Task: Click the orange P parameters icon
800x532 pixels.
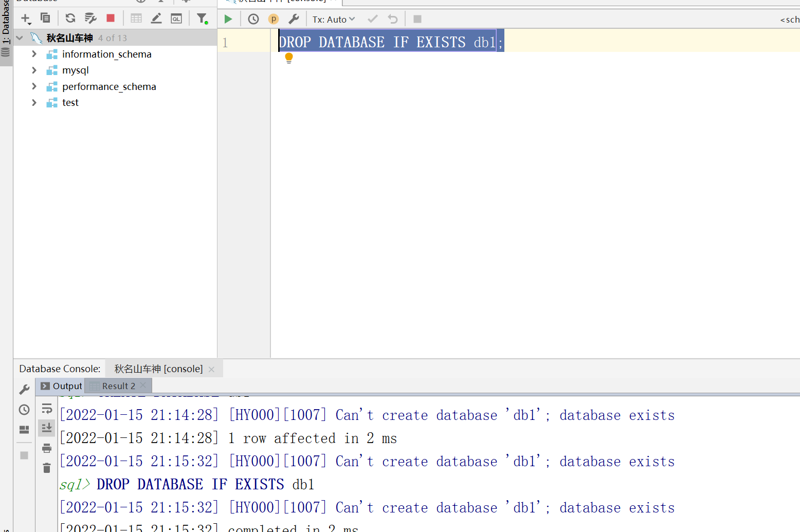Action: (x=274, y=19)
